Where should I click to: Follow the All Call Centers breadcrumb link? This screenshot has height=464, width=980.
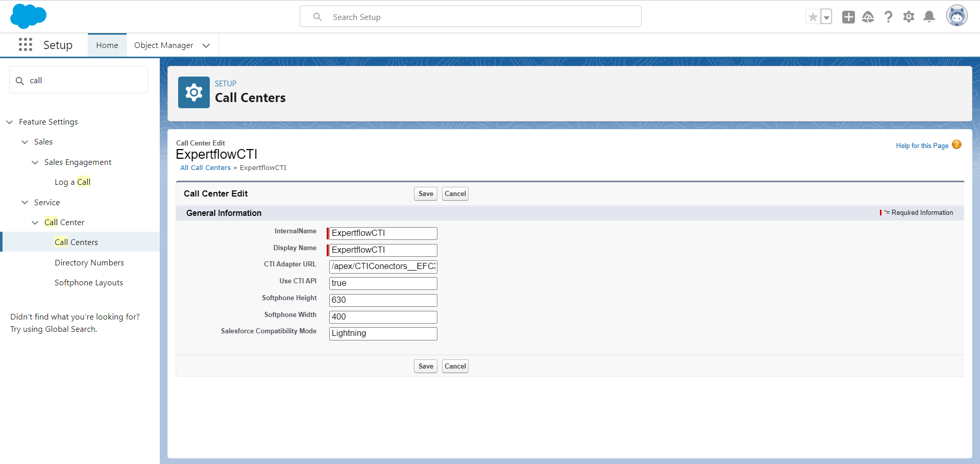point(205,167)
